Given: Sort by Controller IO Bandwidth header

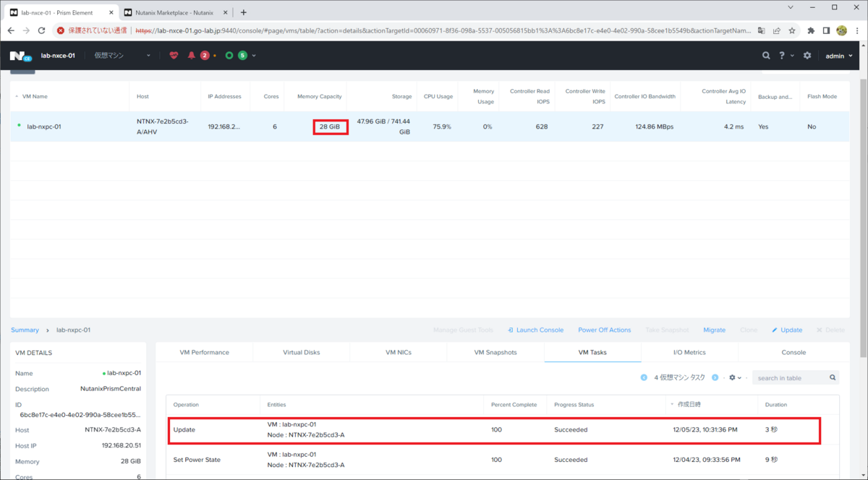Looking at the screenshot, I should (x=644, y=96).
